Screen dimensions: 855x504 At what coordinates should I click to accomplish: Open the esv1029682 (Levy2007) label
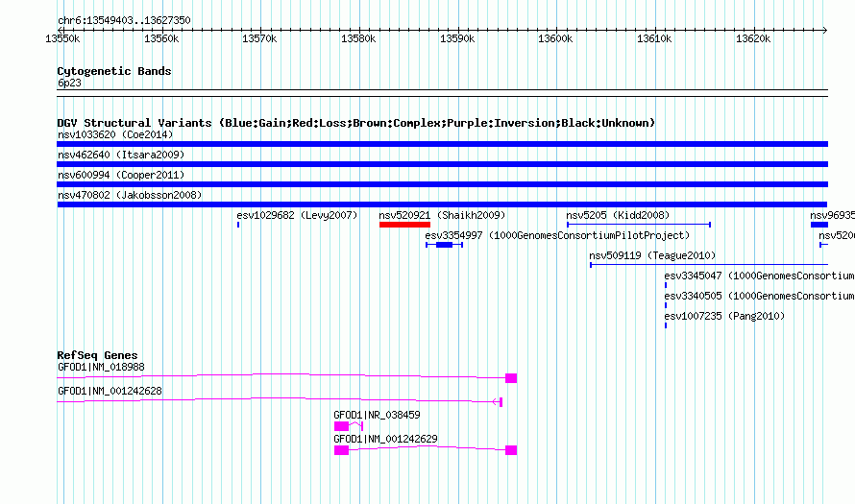297,215
